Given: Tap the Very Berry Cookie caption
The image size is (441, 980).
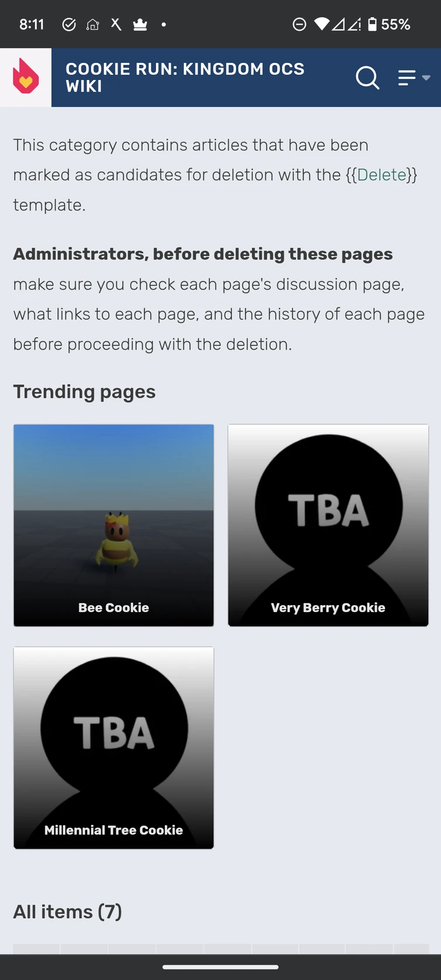Looking at the screenshot, I should [328, 607].
